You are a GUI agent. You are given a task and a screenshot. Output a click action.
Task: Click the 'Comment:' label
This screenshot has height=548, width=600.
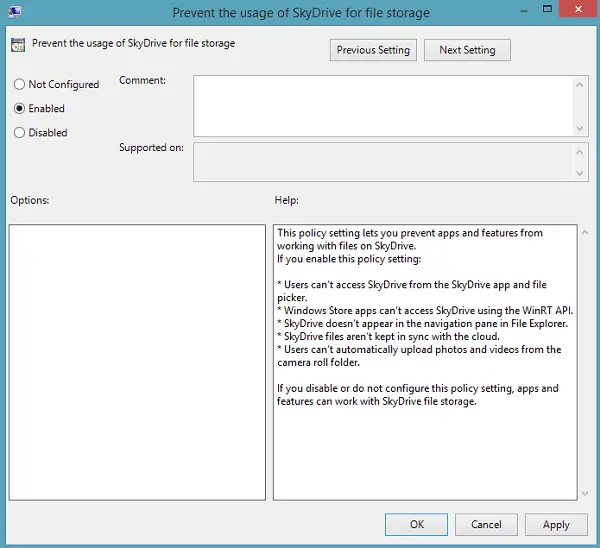142,80
